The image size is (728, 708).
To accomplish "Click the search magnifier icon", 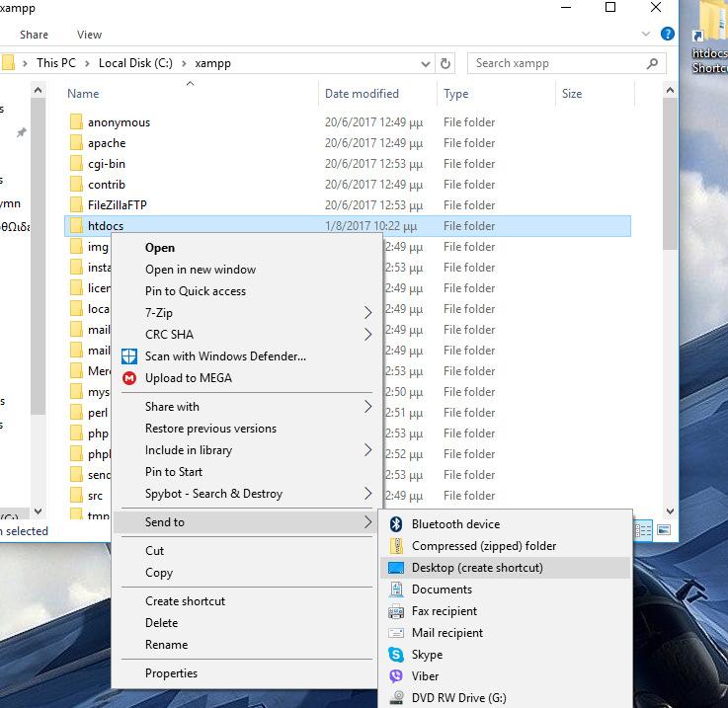I will [x=652, y=63].
